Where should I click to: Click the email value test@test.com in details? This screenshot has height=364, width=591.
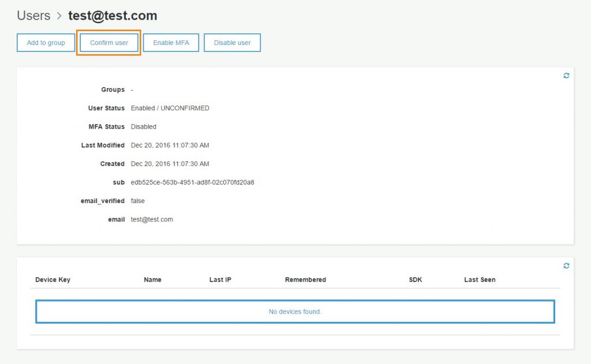point(152,219)
